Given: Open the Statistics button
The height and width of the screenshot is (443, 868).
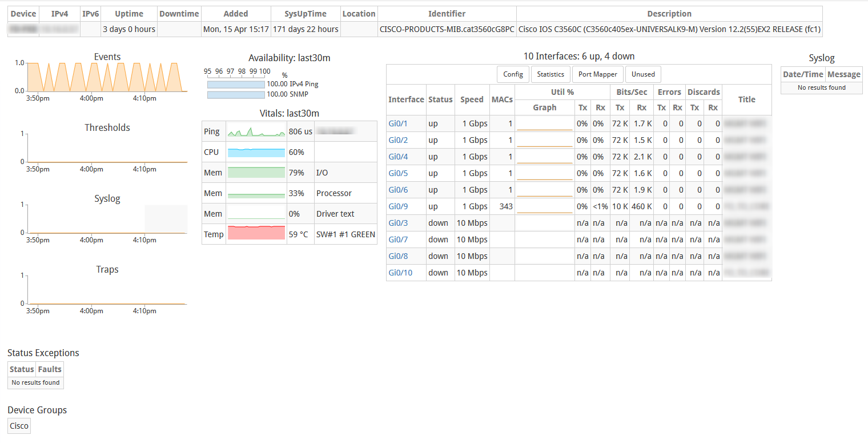Looking at the screenshot, I should click(x=550, y=74).
